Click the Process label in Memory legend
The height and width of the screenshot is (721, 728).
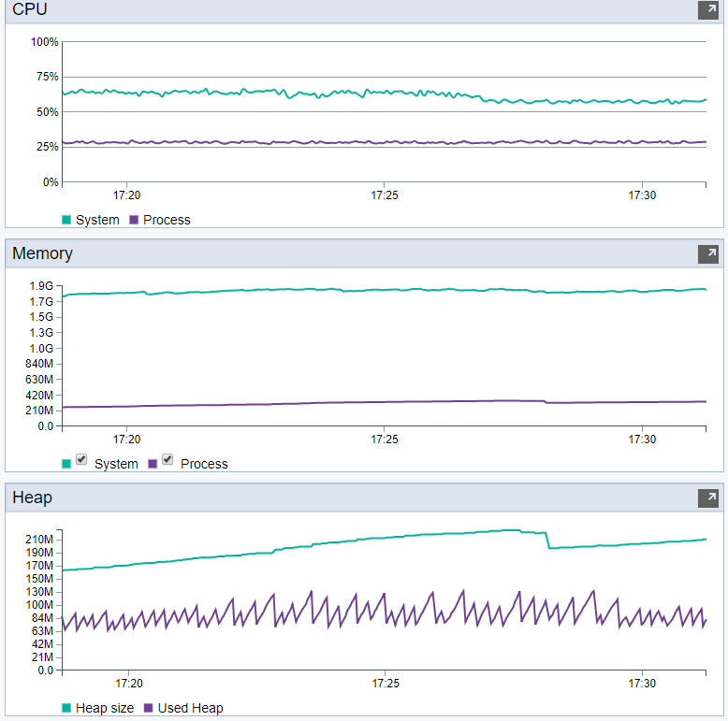click(204, 464)
